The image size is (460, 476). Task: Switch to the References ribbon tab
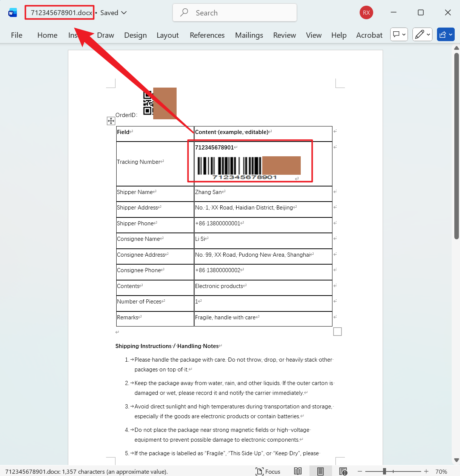click(x=207, y=35)
